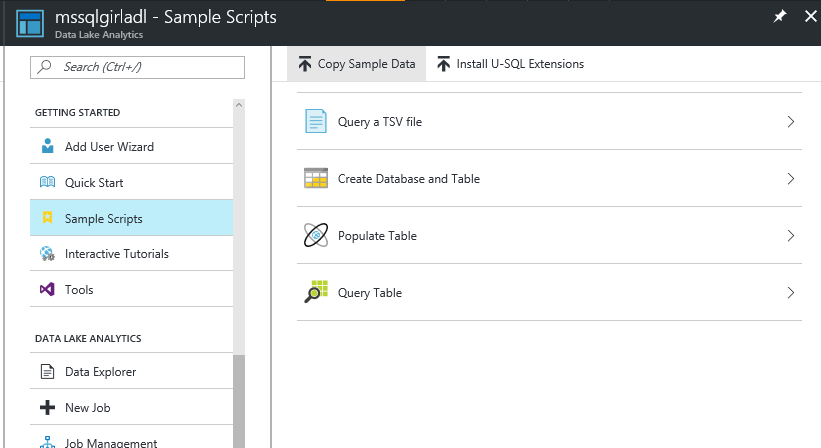Click the Sample Scripts star icon

click(x=48, y=217)
